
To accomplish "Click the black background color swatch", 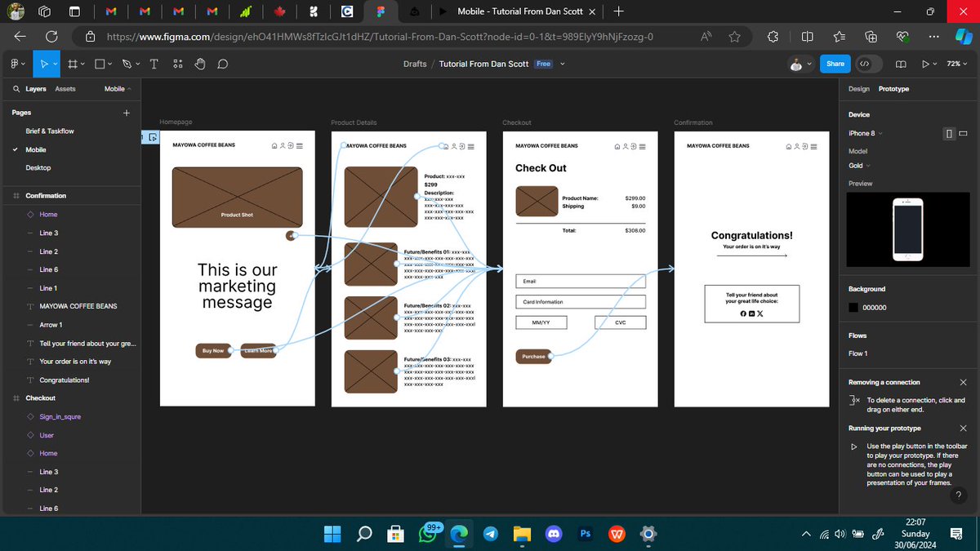I will coord(853,308).
